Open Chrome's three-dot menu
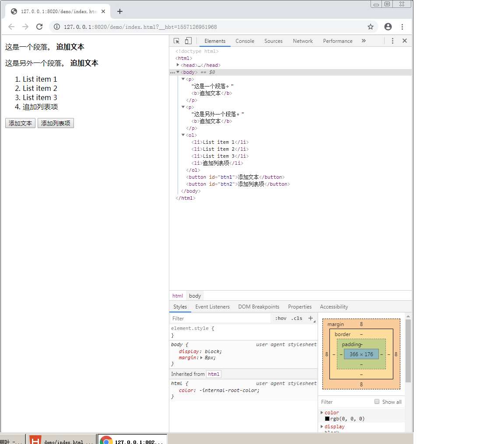 pyautogui.click(x=402, y=27)
